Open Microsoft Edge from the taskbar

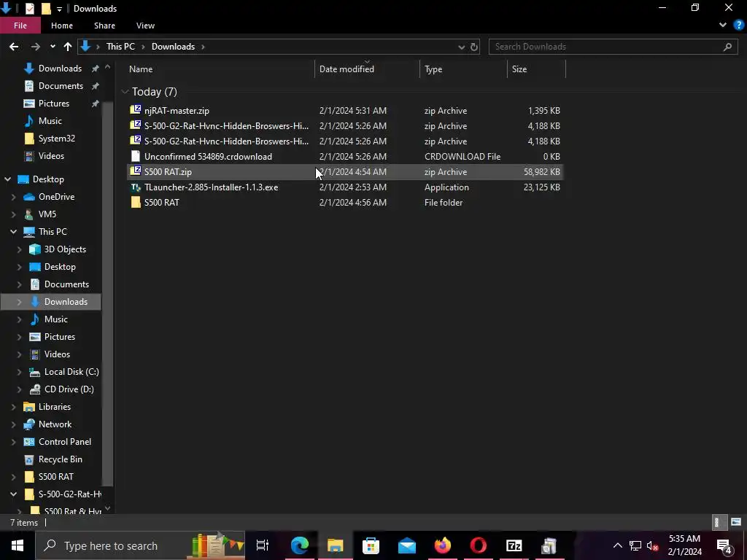[300, 545]
